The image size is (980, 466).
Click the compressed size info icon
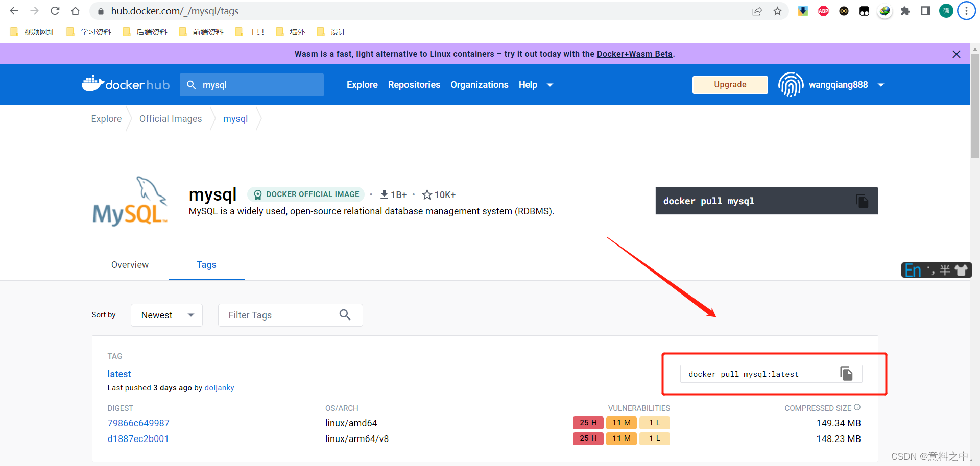tap(857, 407)
